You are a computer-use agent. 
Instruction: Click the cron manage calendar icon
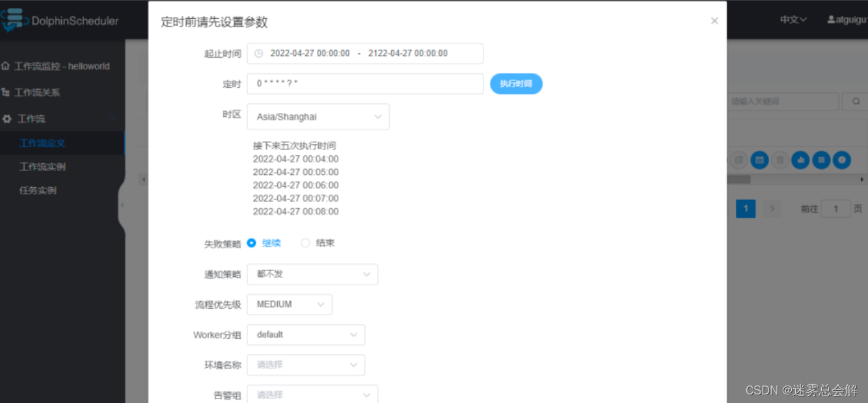click(759, 160)
